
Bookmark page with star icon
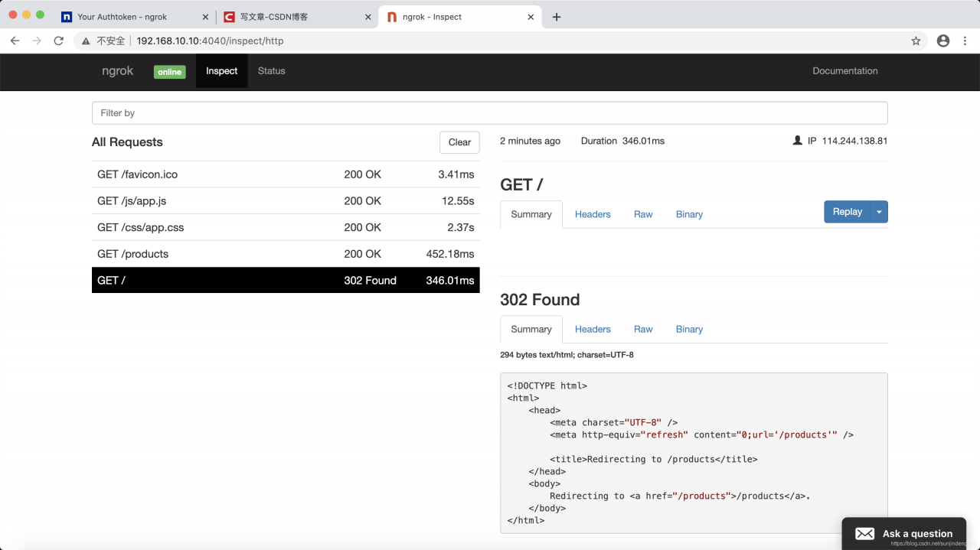[x=916, y=41]
